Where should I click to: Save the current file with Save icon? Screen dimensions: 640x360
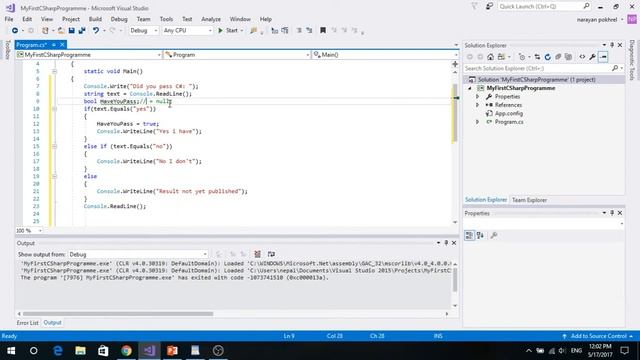pyautogui.click(x=71, y=31)
